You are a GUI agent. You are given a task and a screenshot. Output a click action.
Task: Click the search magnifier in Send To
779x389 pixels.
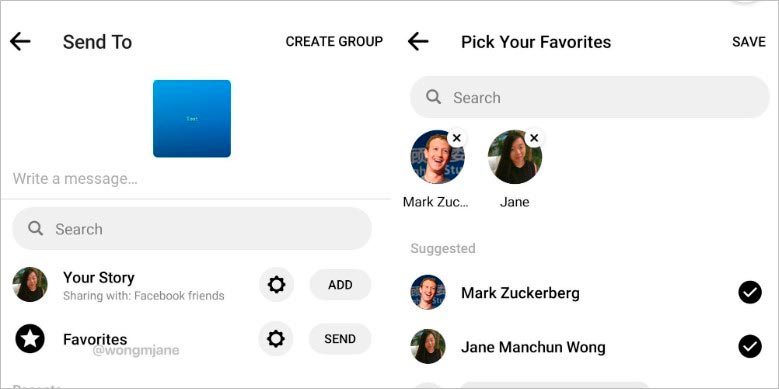(x=36, y=228)
